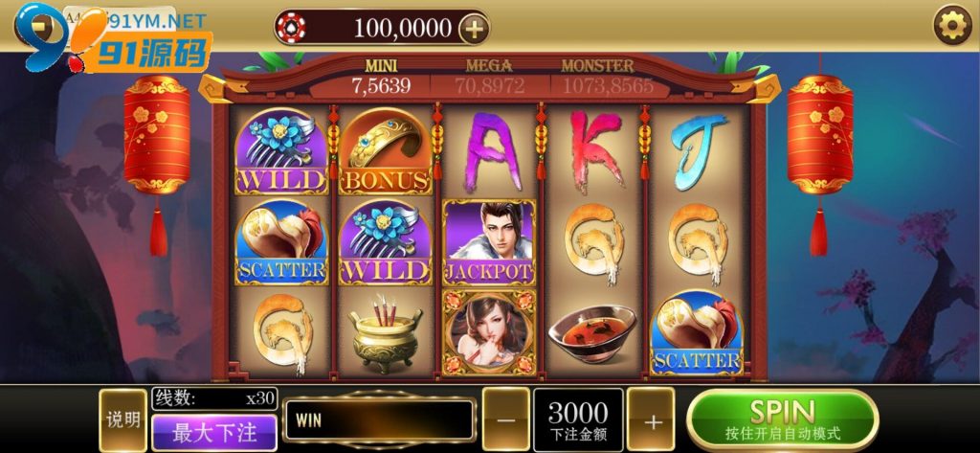
Task: Click the 线数 x30 lines field
Action: tap(214, 398)
